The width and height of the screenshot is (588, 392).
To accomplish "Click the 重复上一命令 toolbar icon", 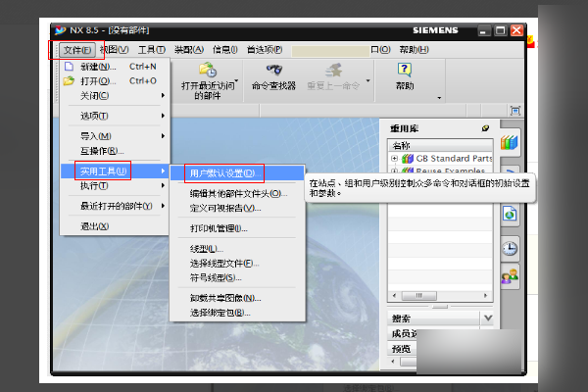I will 333,71.
